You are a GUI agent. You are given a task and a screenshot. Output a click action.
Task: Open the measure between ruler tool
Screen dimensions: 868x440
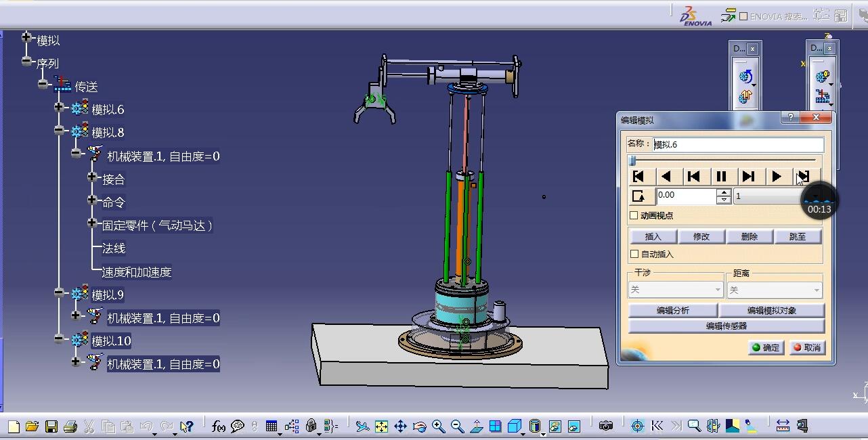pyautogui.click(x=783, y=426)
